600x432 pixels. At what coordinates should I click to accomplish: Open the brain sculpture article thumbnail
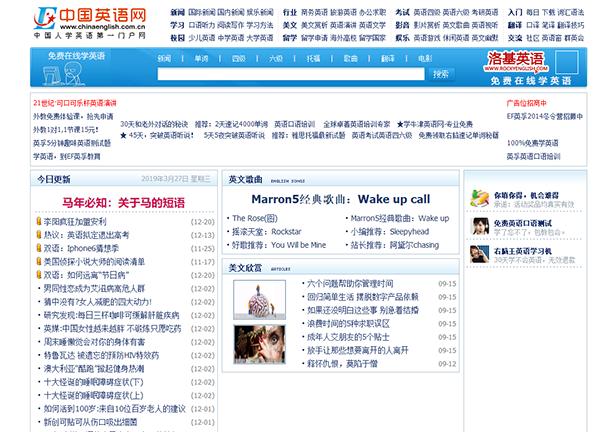coord(259,300)
